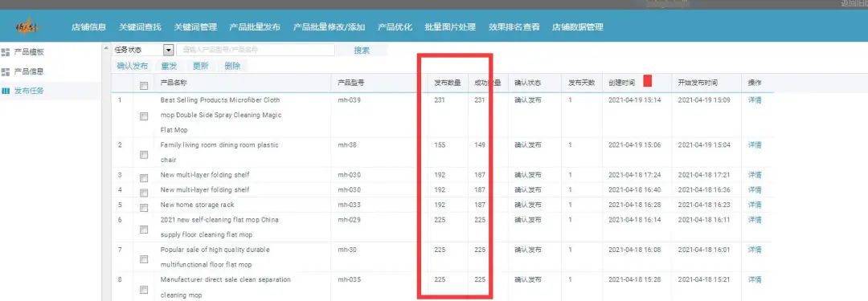Select 产品批量修改/添加 in the top navigation
The width and height of the screenshot is (868, 301).
tap(329, 26)
